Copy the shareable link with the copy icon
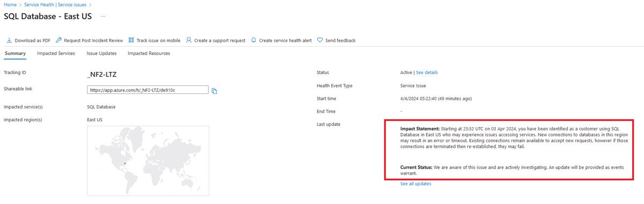The image size is (644, 204). (214, 91)
